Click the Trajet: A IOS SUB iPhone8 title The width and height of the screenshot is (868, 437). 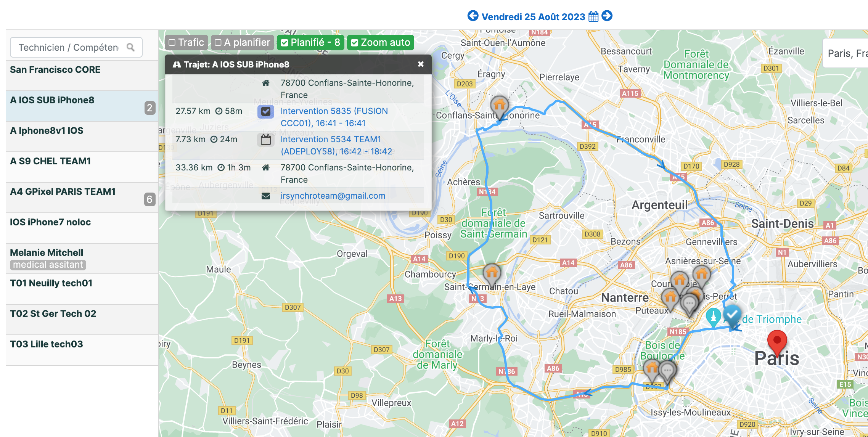(236, 64)
